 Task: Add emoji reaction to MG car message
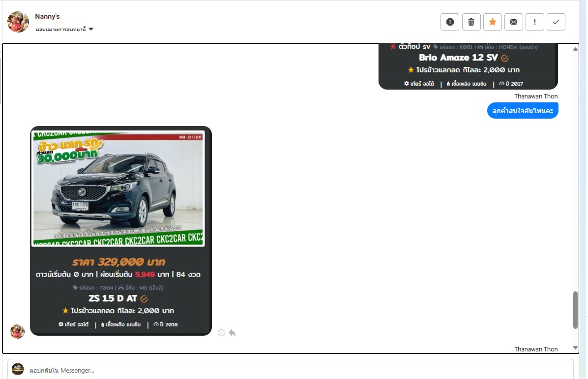pyautogui.click(x=221, y=333)
